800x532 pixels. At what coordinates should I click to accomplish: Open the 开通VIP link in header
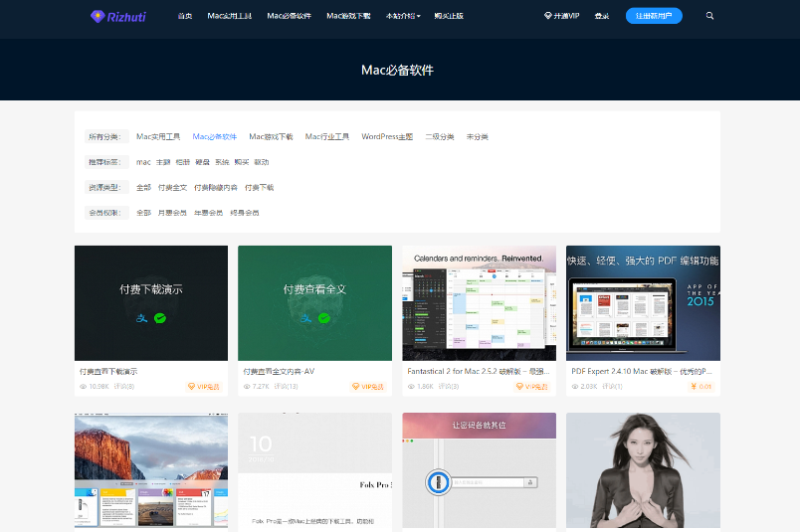(x=562, y=16)
